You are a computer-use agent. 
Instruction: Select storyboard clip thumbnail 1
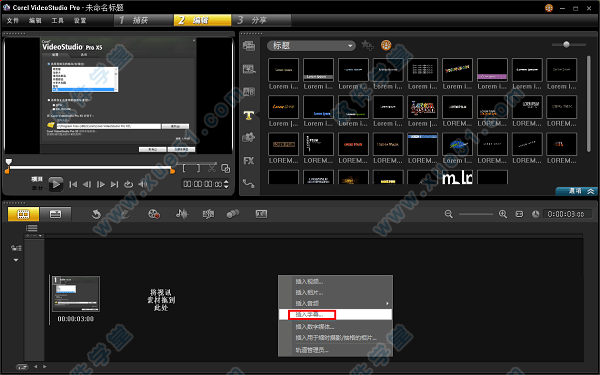point(76,294)
